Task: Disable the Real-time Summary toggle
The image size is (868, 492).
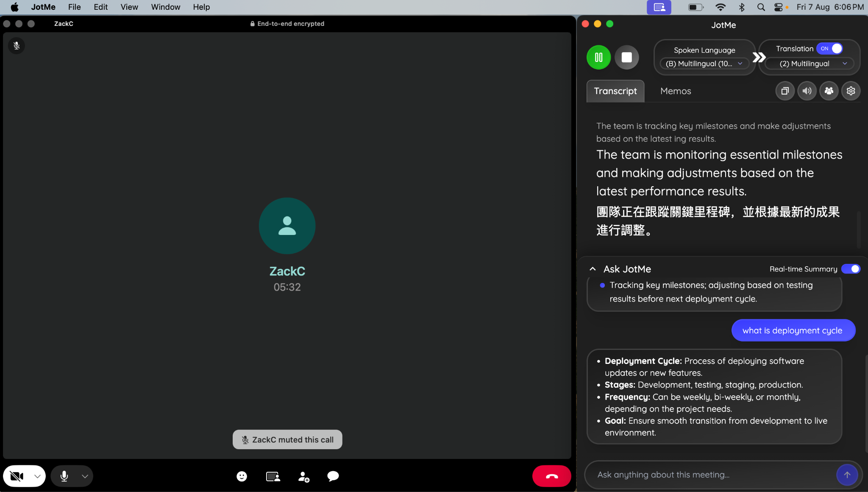Action: pyautogui.click(x=851, y=269)
